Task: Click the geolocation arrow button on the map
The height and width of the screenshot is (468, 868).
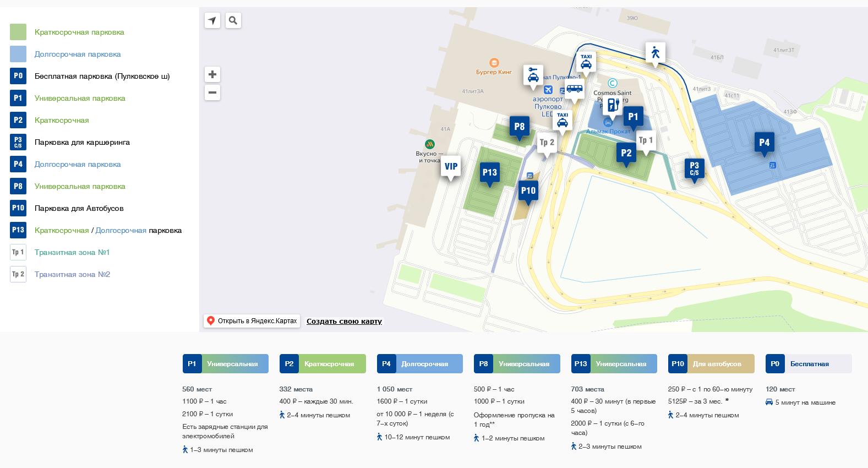Action: pos(212,21)
